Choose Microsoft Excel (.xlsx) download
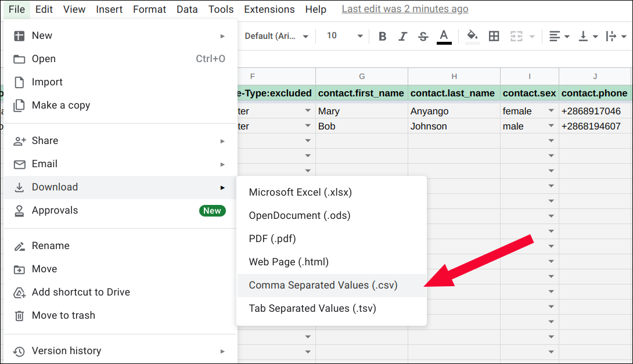633x364 pixels. [332, 193]
